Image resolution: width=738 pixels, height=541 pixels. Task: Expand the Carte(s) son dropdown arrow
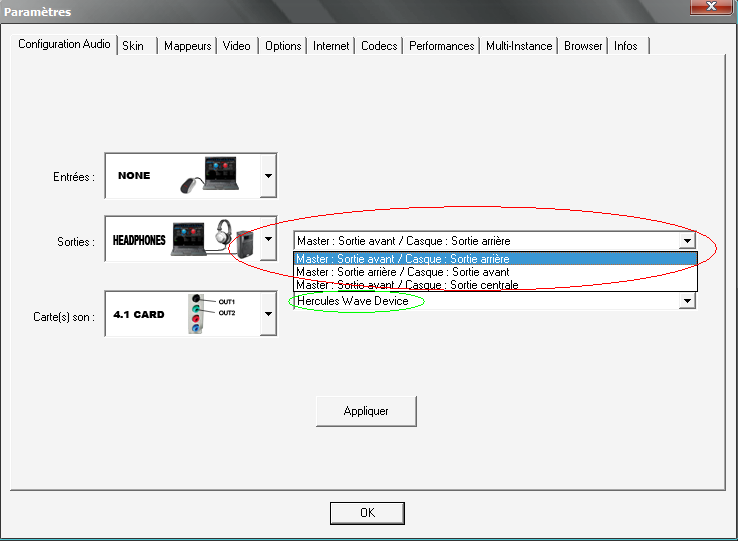[x=267, y=314]
